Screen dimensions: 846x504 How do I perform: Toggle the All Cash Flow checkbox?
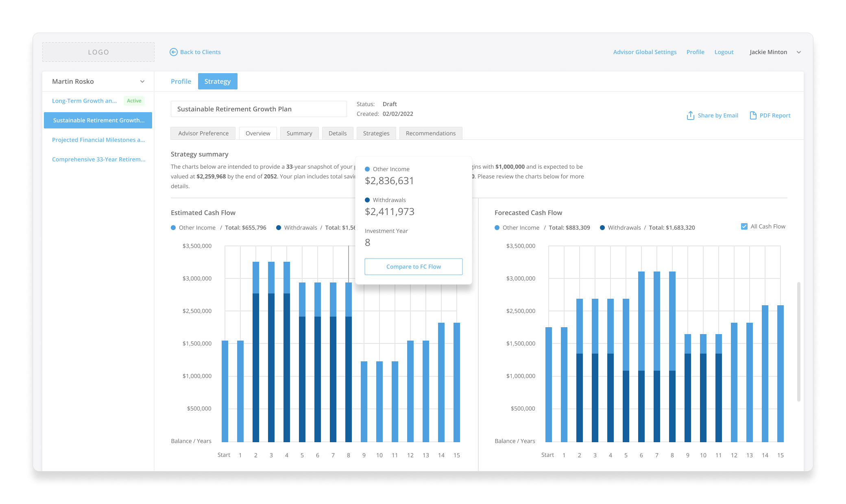click(x=744, y=226)
